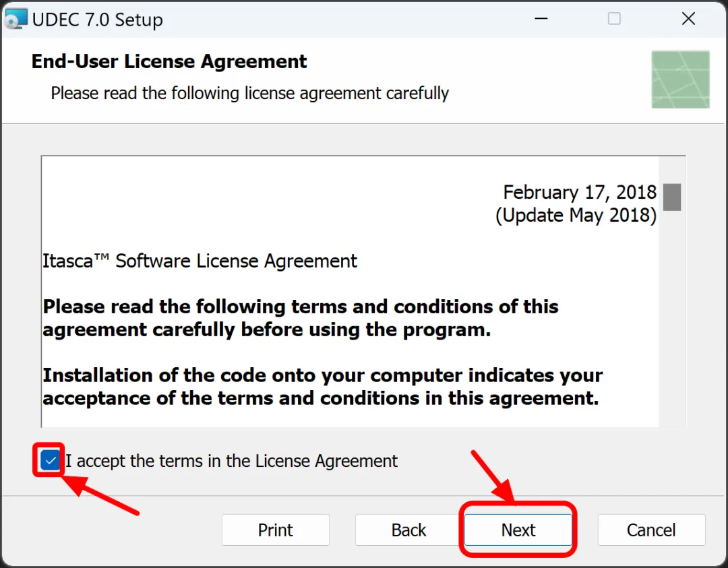Screen dimensions: 728x568
Task: Minimize the UDEC 7.0 Setup window
Action: click(x=541, y=19)
